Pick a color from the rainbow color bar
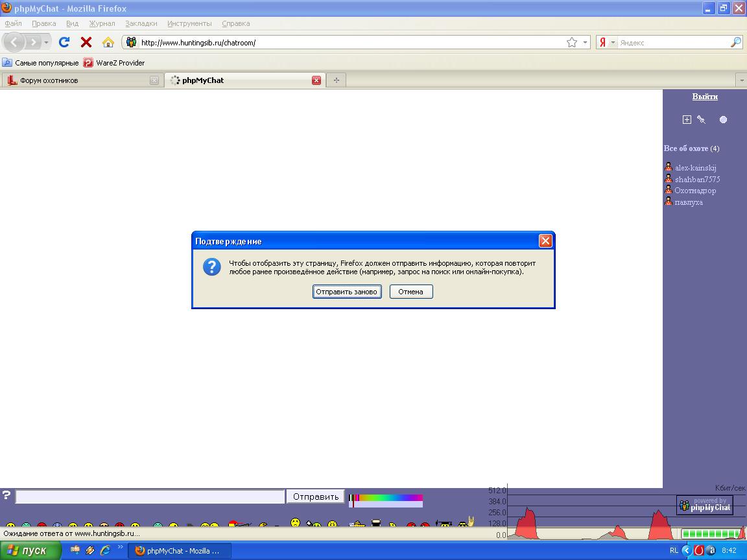747x560 pixels. point(389,498)
